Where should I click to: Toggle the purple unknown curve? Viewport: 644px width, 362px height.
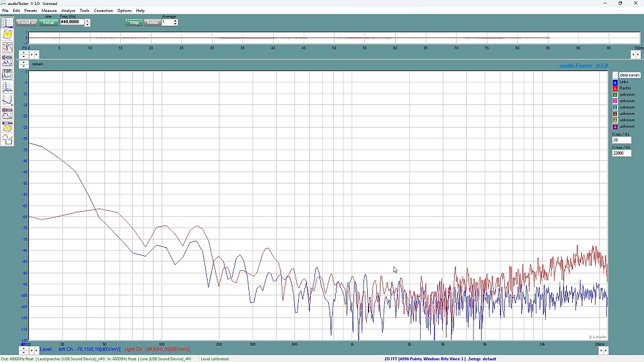pyautogui.click(x=615, y=127)
